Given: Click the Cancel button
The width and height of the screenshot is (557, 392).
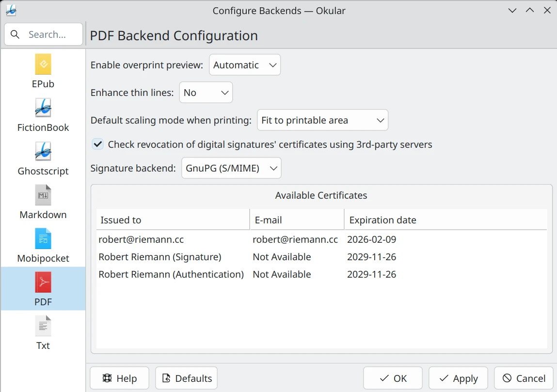Looking at the screenshot, I should coord(524,378).
